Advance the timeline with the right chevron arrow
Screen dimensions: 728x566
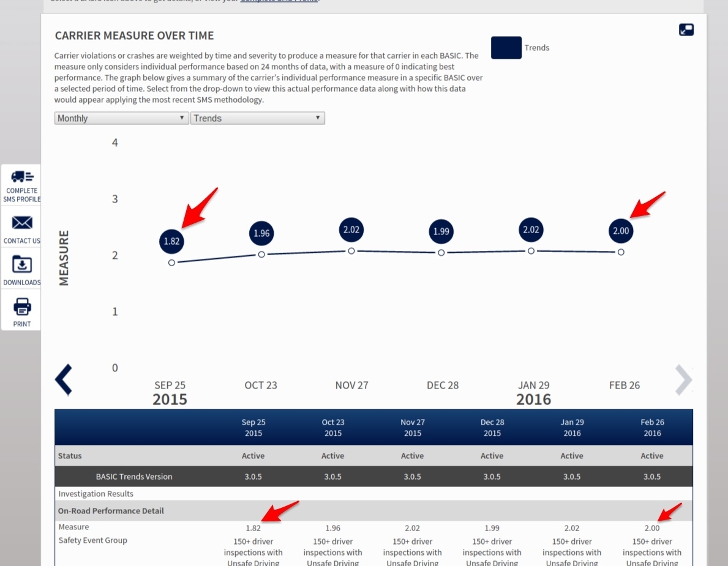coord(683,379)
